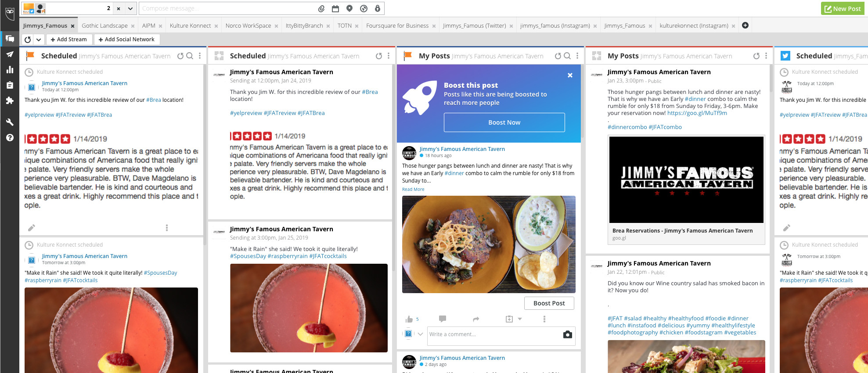Image resolution: width=868 pixels, height=373 pixels.
Task: Open the calendar scheduling icon in composer
Action: point(335,8)
